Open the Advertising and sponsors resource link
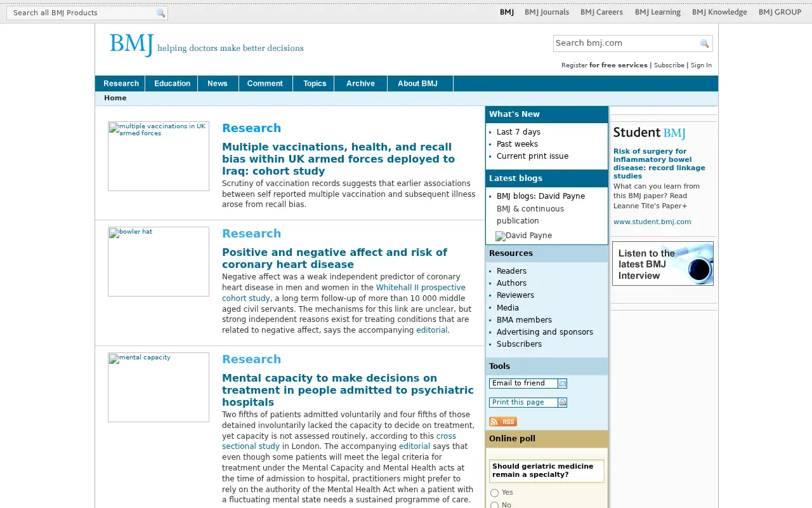Image resolution: width=812 pixels, height=508 pixels. [x=545, y=332]
